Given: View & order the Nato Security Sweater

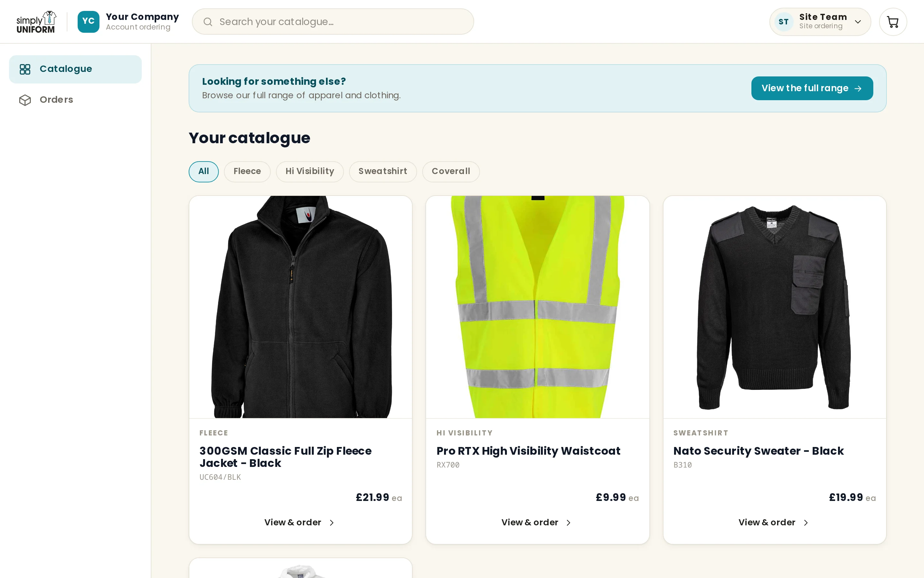Looking at the screenshot, I should pyautogui.click(x=774, y=522).
